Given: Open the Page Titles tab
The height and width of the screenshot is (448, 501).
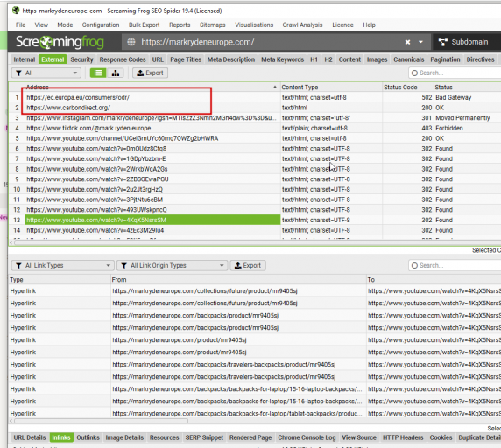Looking at the screenshot, I should coord(186,59).
